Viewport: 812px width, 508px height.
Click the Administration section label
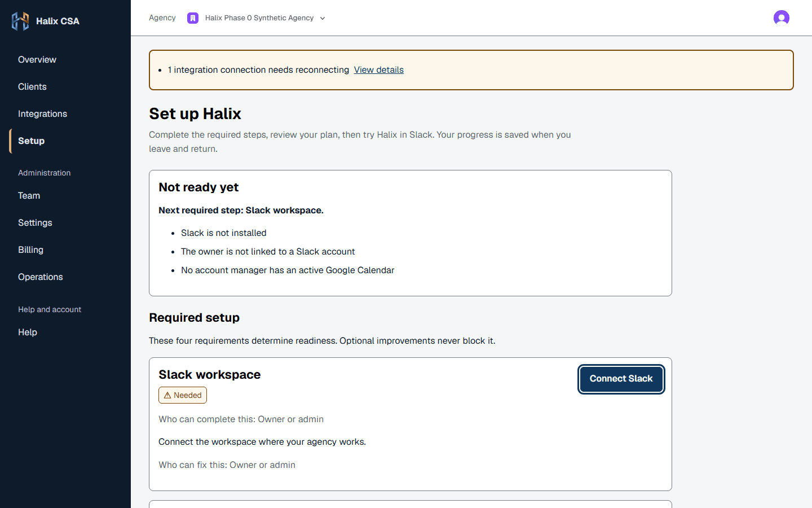(x=44, y=173)
